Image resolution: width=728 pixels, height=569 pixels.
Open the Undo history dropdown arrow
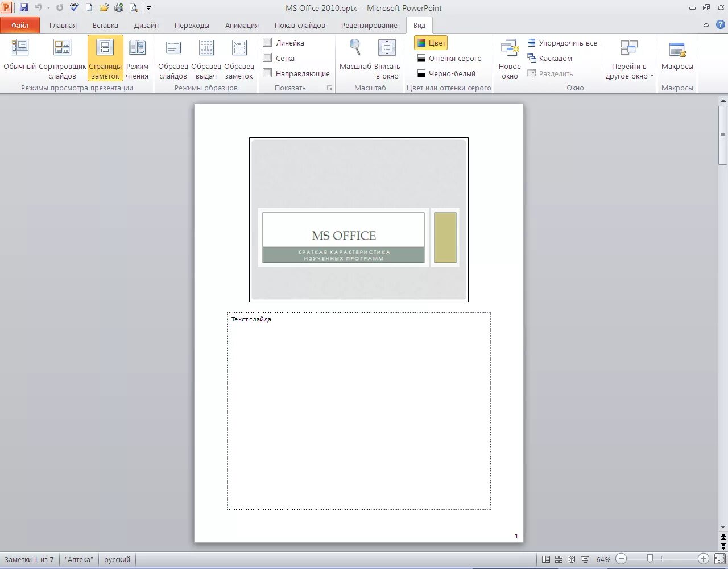pyautogui.click(x=48, y=8)
